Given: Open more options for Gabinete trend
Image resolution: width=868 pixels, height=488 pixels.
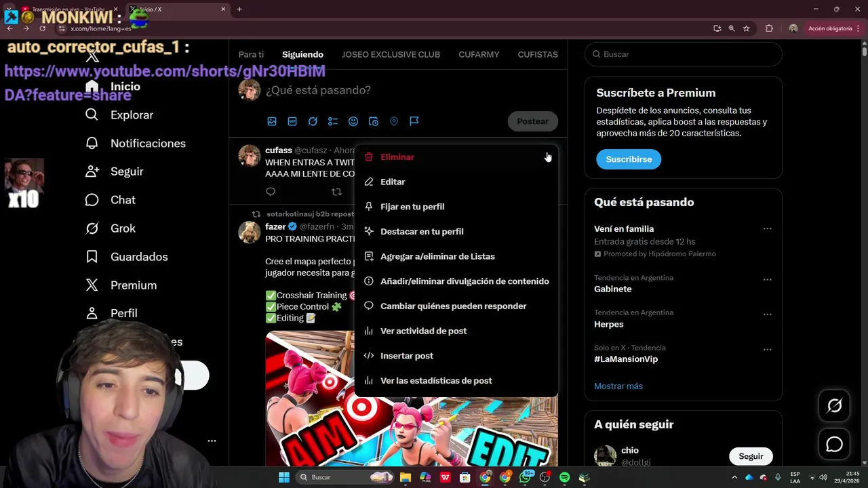Looking at the screenshot, I should (768, 279).
